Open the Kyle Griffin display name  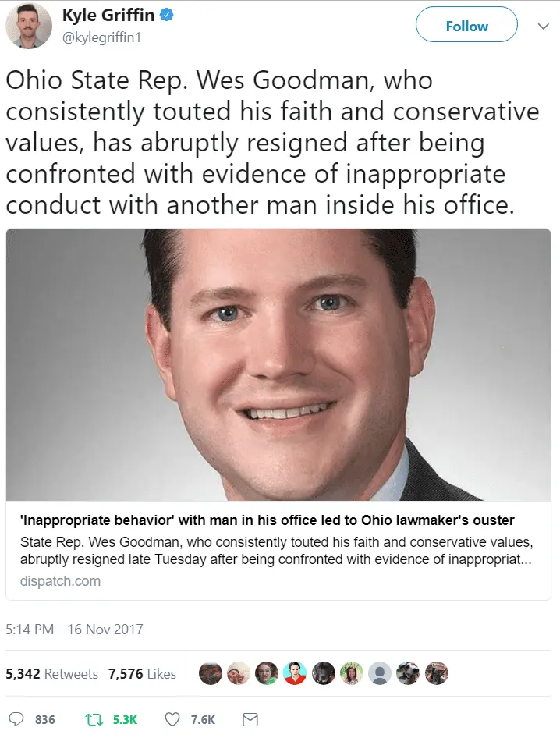(x=108, y=15)
